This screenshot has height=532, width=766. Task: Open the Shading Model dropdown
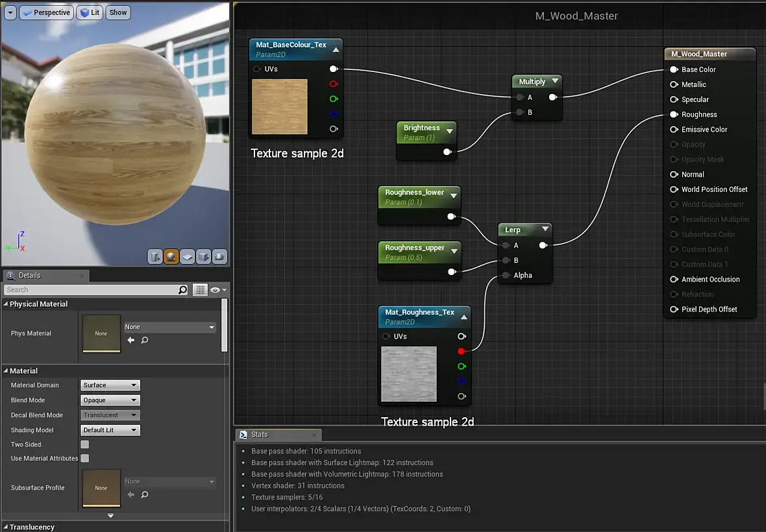click(110, 430)
